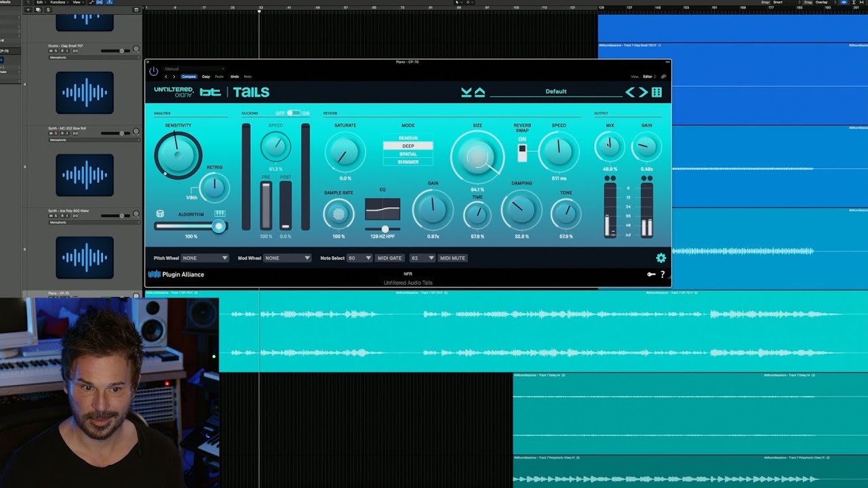868x488 pixels.
Task: Open the Functions menu
Action: [x=58, y=3]
